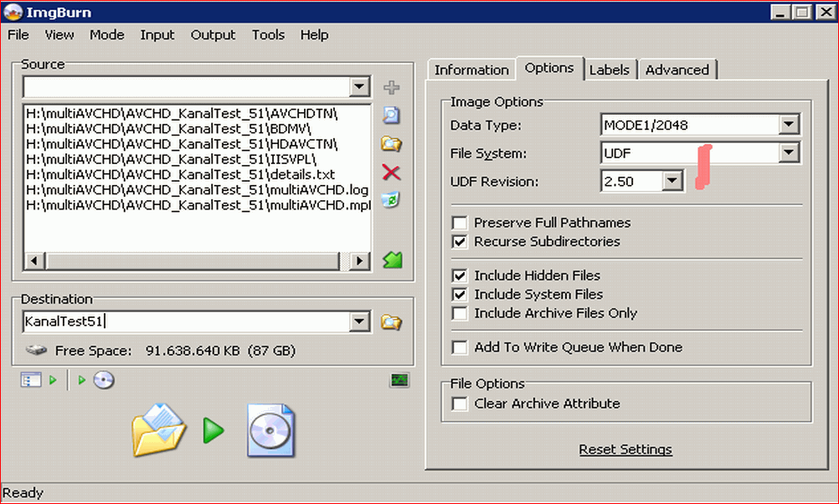Click the add source plus icon
This screenshot has width=839, height=504.
pyautogui.click(x=391, y=87)
